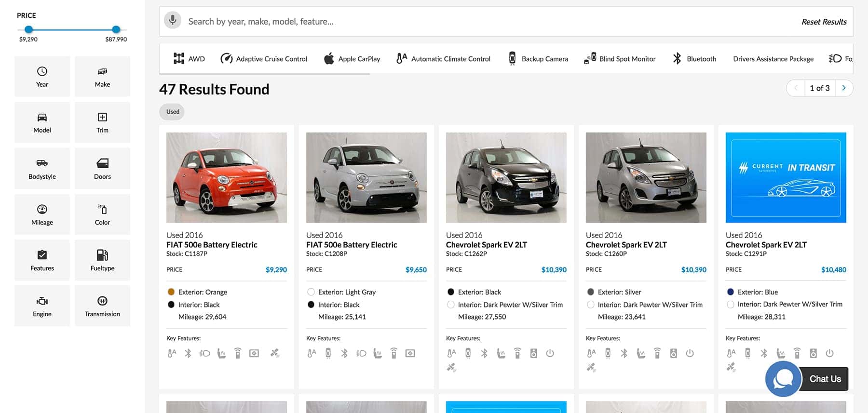Open Spark EV 2LT title stock C1262P
The image size is (868, 413).
coord(487,245)
